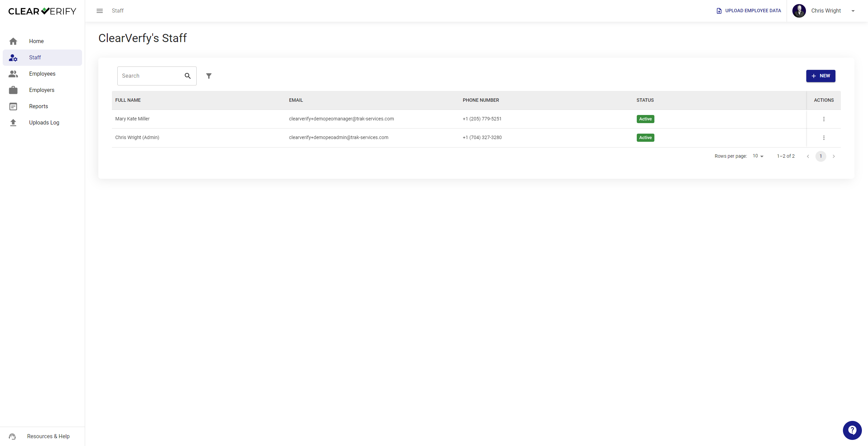Go to the previous page arrow
This screenshot has height=446, width=868.
click(x=808, y=156)
